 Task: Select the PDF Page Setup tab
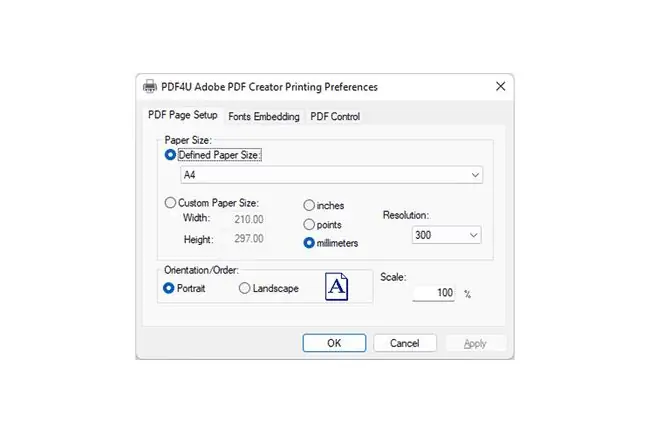click(x=183, y=115)
